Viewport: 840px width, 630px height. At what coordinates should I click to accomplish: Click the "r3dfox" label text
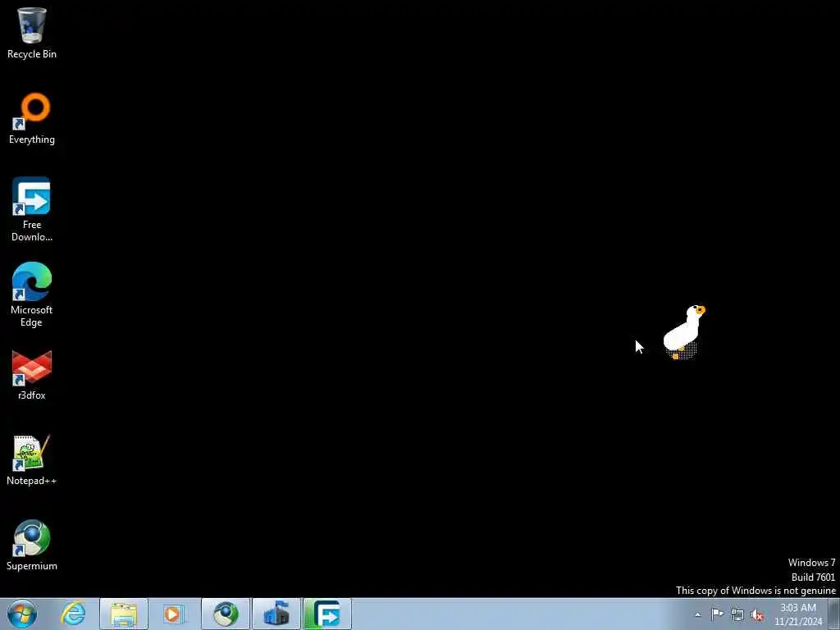(x=32, y=395)
